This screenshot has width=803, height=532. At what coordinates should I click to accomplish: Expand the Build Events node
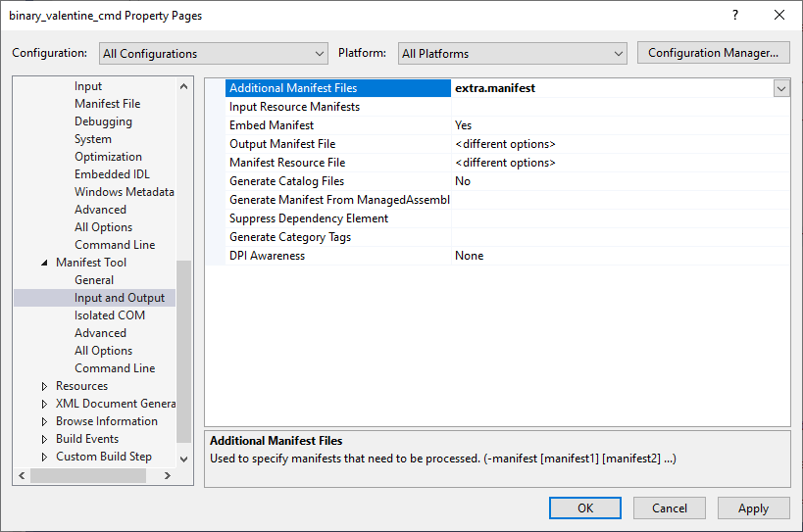click(x=44, y=439)
